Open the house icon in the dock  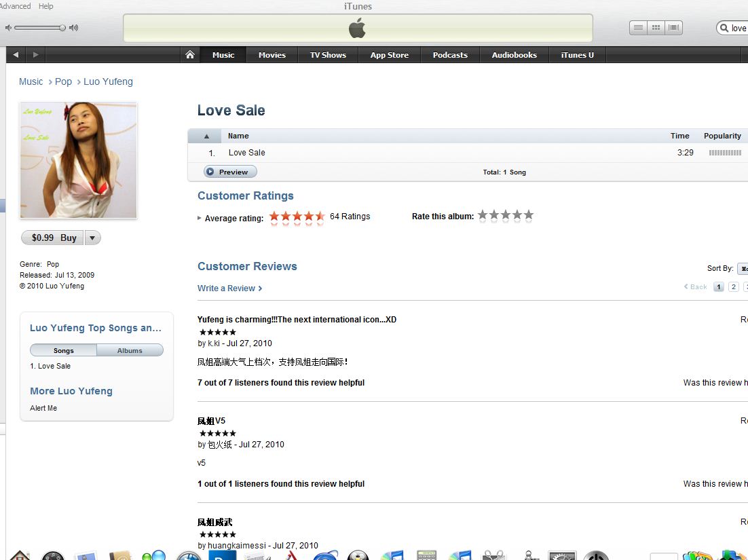[x=20, y=556]
